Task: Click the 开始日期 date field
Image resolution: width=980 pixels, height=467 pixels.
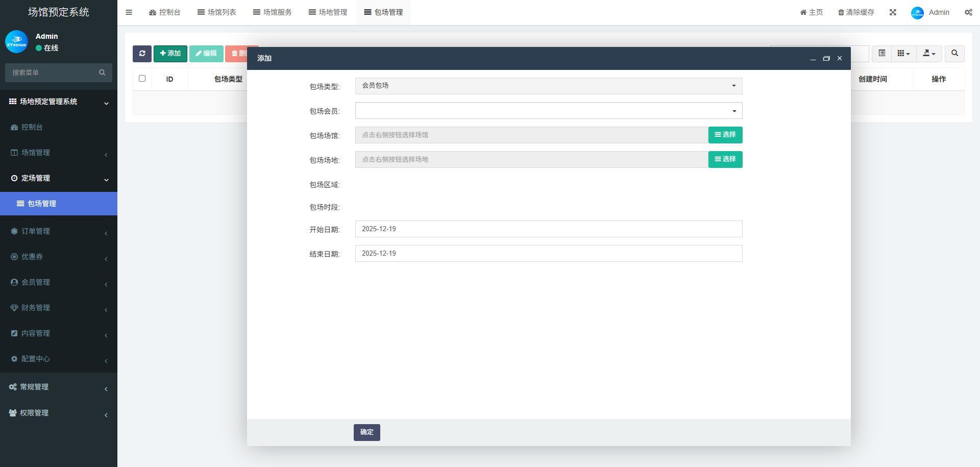Action: [x=548, y=229]
